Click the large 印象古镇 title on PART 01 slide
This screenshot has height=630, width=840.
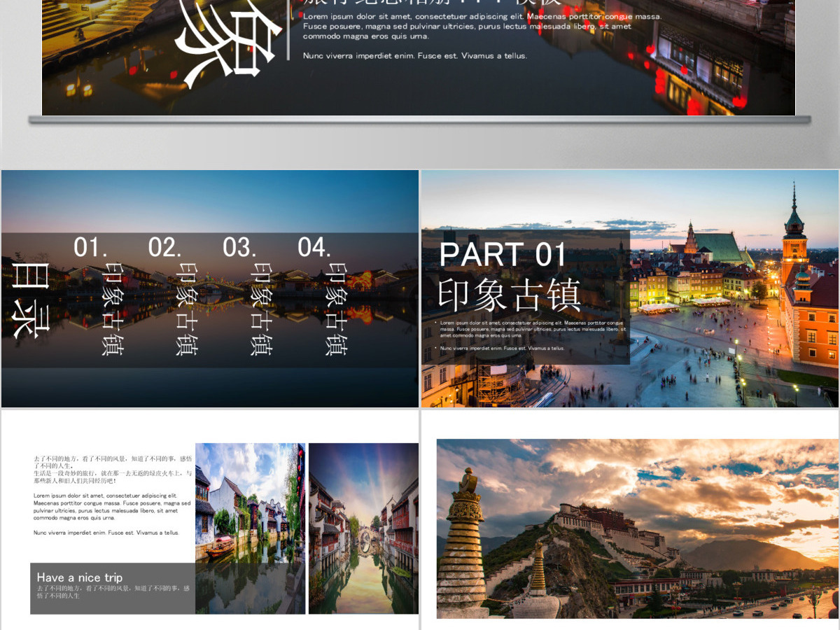(510, 295)
